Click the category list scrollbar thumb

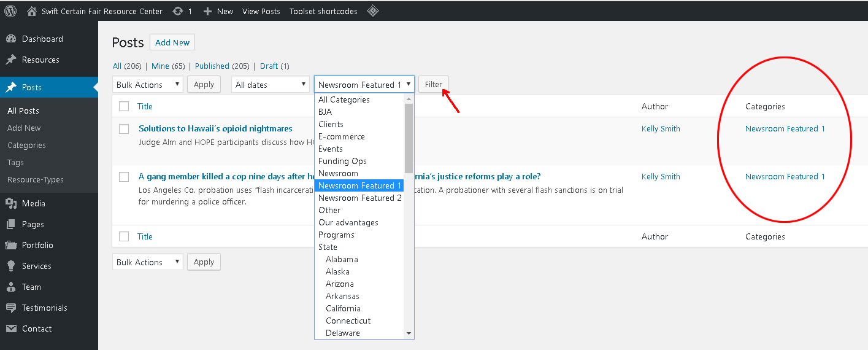pyautogui.click(x=409, y=138)
